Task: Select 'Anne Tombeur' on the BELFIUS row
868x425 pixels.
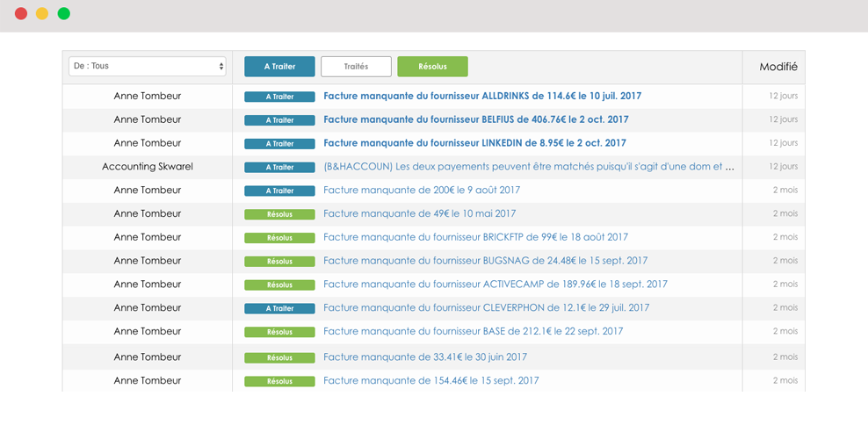Action: (x=148, y=119)
